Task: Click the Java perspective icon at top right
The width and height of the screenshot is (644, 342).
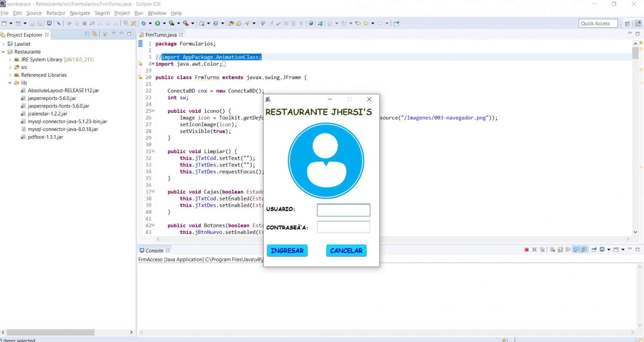Action: (x=637, y=24)
